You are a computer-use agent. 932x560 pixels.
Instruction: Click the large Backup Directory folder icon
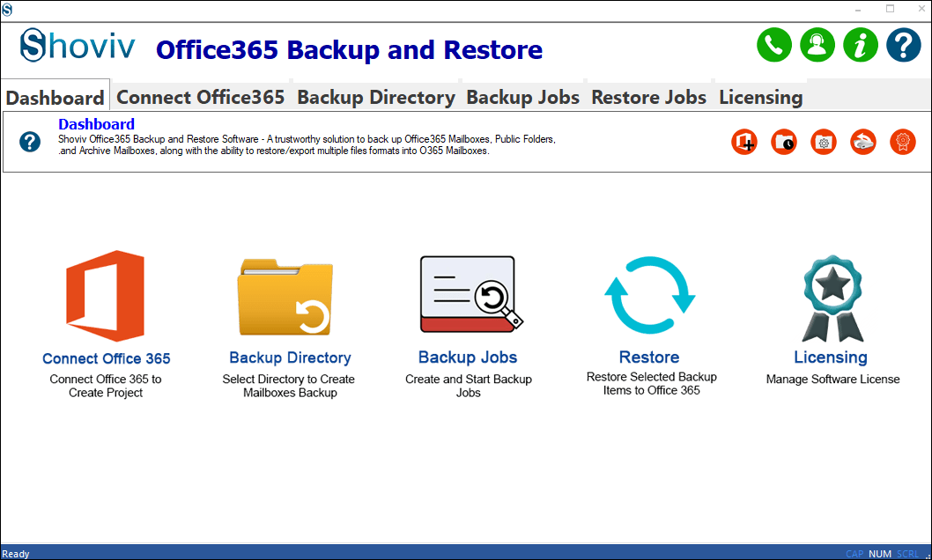pyautogui.click(x=284, y=297)
